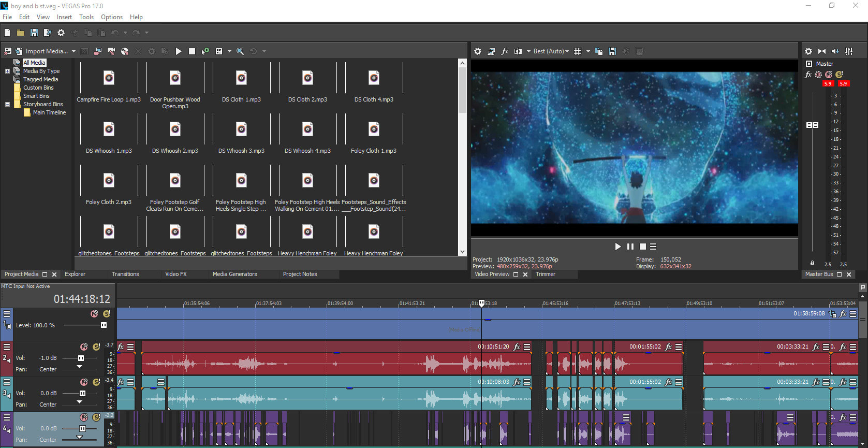
Task: Click the track 3 Pan slider handle
Action: click(79, 402)
